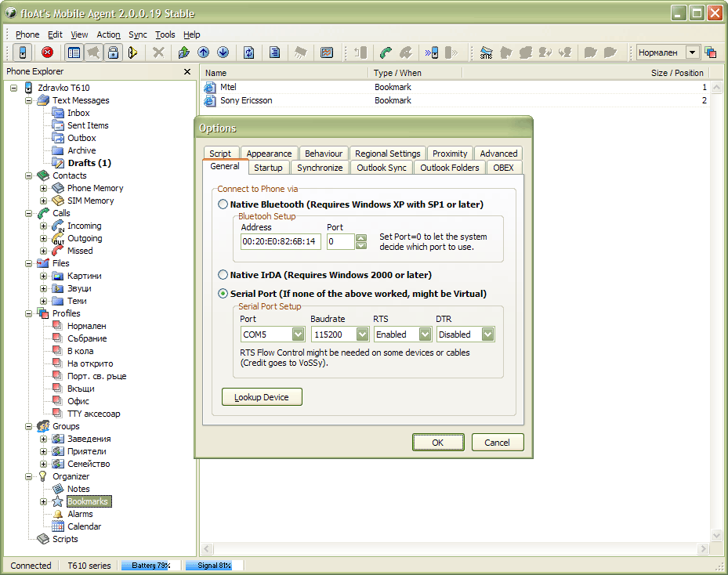Open the COM5 port dropdown

coord(298,335)
